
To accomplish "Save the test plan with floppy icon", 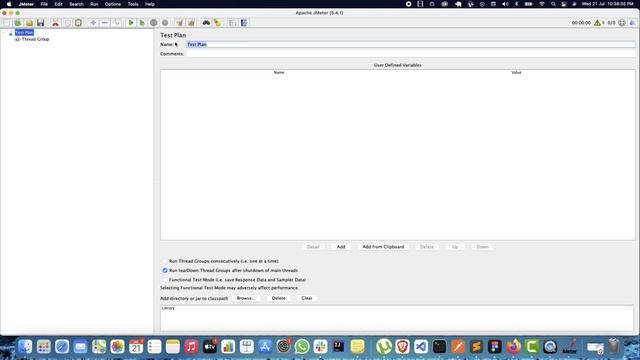I will [40, 23].
